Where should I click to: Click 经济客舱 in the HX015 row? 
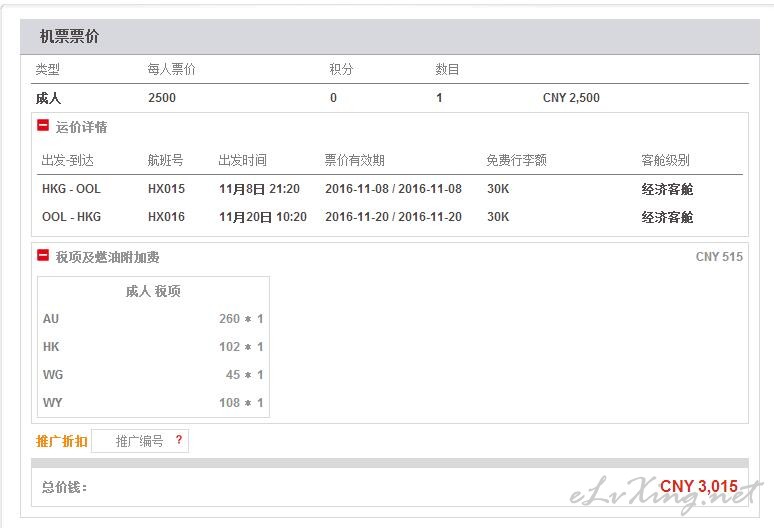tap(667, 189)
